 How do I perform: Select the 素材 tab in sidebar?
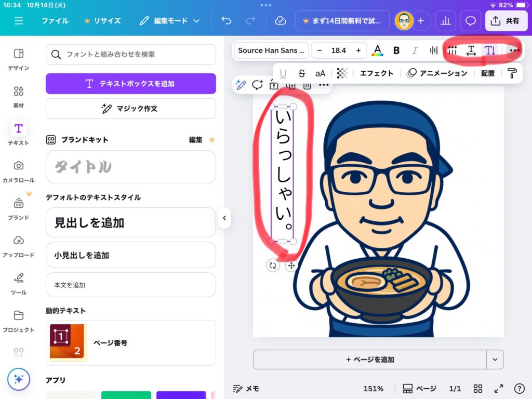19,97
